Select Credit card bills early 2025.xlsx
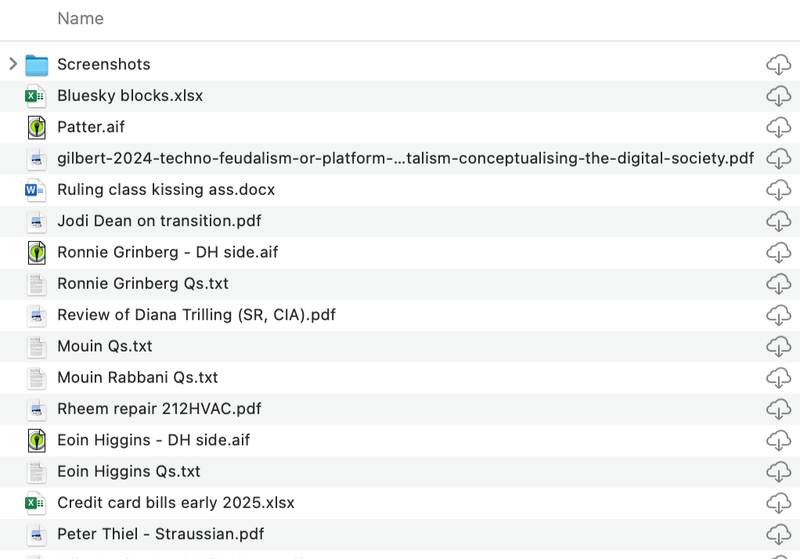The image size is (800, 559). [175, 503]
